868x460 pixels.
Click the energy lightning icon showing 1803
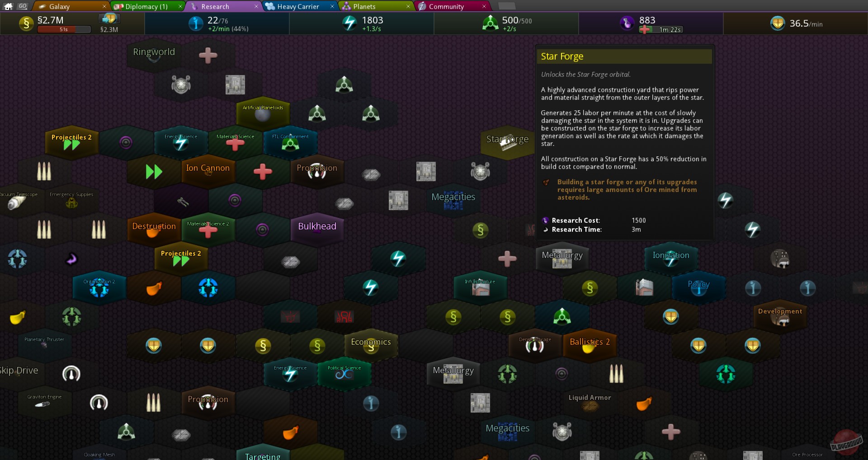(x=349, y=23)
